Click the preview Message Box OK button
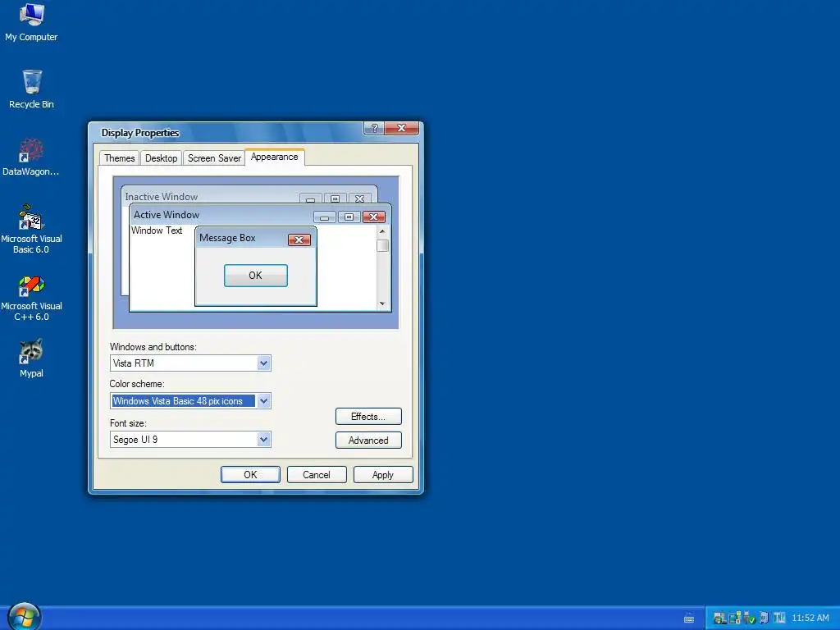The height and width of the screenshot is (630, 840). 256,276
